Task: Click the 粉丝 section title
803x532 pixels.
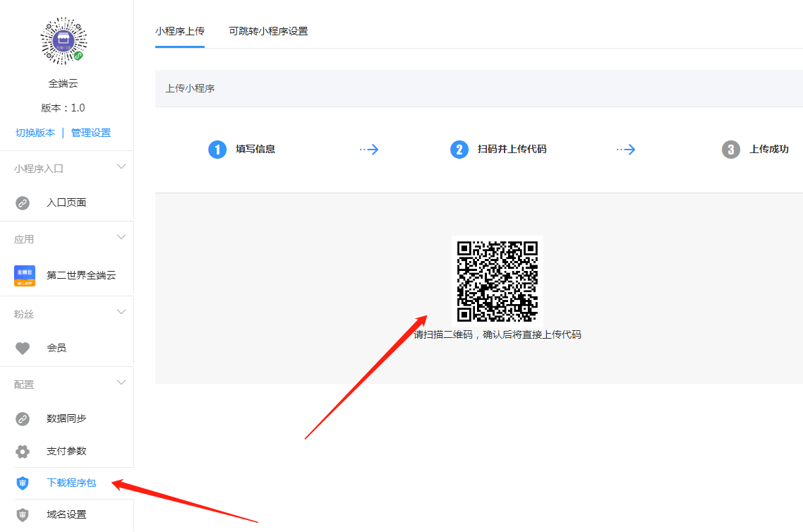Action: pos(23,315)
